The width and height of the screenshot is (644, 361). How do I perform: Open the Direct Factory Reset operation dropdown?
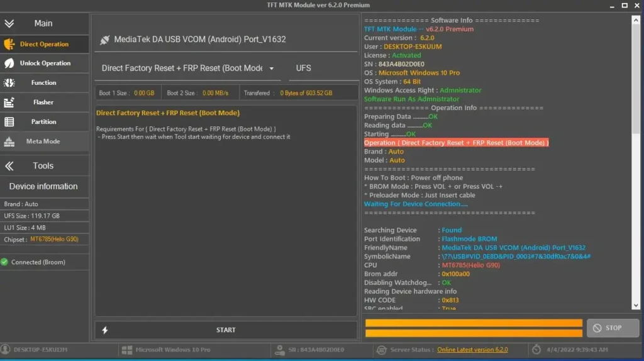click(x=187, y=68)
